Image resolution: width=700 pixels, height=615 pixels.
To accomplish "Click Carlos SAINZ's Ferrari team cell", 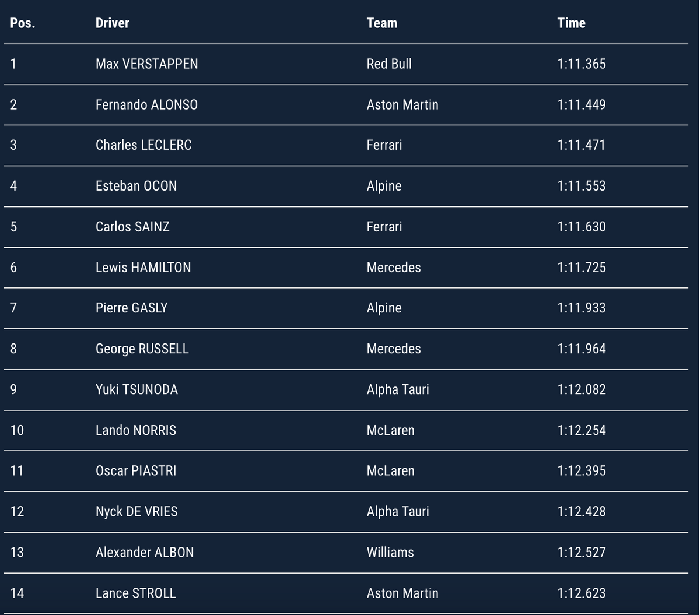I will [x=384, y=226].
